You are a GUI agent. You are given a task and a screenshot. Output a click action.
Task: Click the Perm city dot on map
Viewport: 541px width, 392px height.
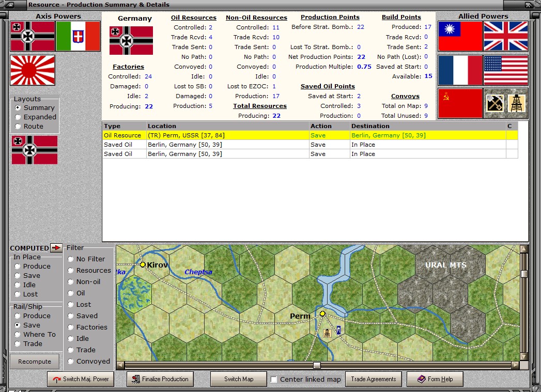tap(322, 313)
